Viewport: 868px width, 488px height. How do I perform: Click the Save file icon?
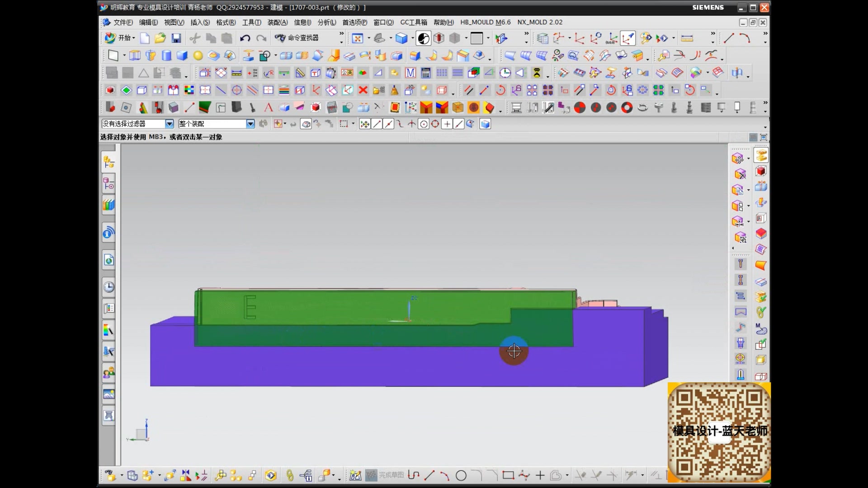176,38
